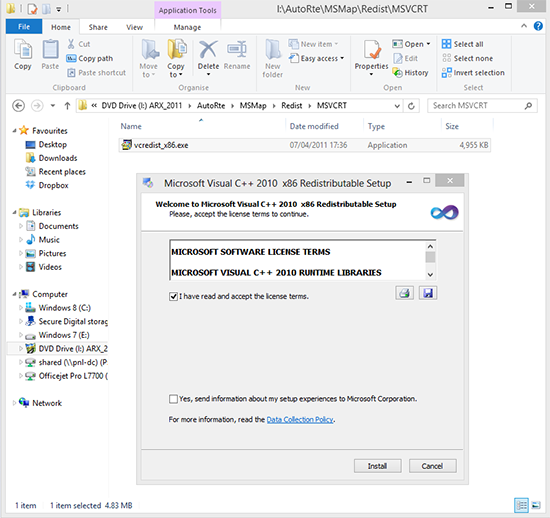Switch to the Home ribbon tab
The width and height of the screenshot is (550, 518).
point(61,27)
